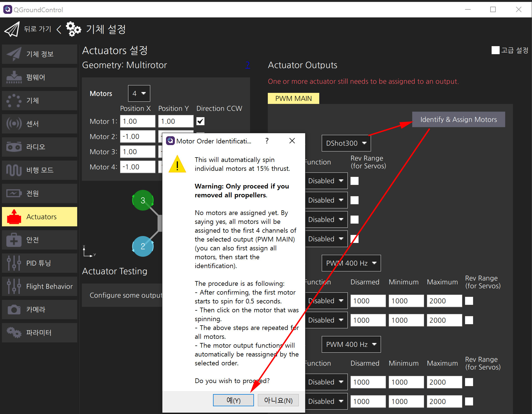Open the 파라미터 parameters gear section
Viewport: 532px width, 414px height.
click(39, 333)
